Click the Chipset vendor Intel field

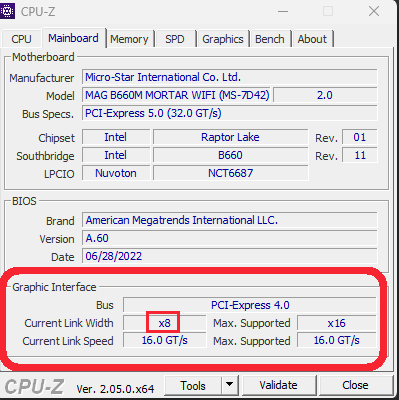[116, 137]
